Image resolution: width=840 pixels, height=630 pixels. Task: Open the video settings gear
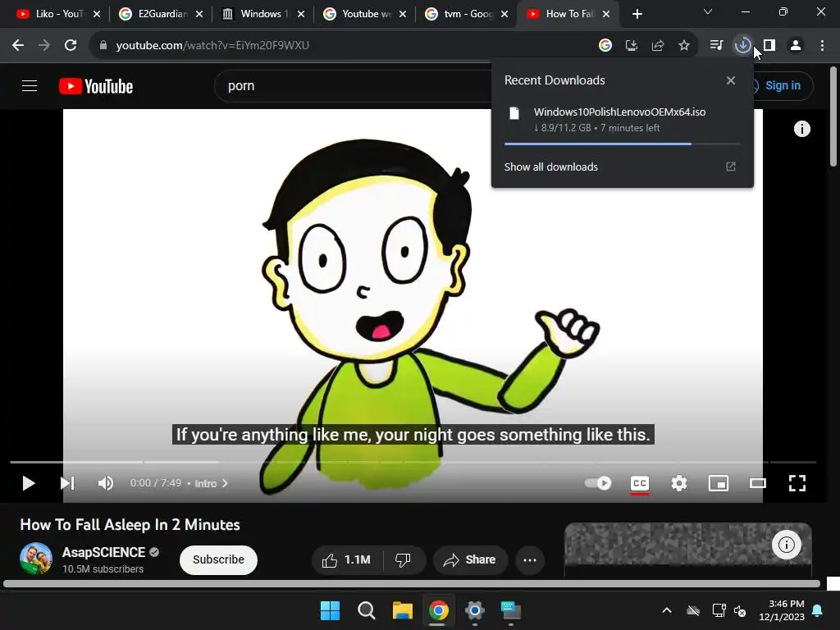679,483
